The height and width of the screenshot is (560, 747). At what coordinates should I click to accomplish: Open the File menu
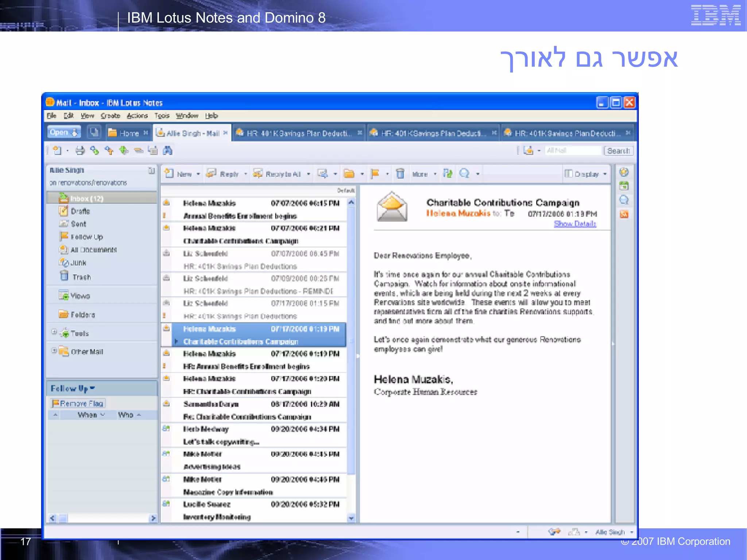[x=51, y=116]
